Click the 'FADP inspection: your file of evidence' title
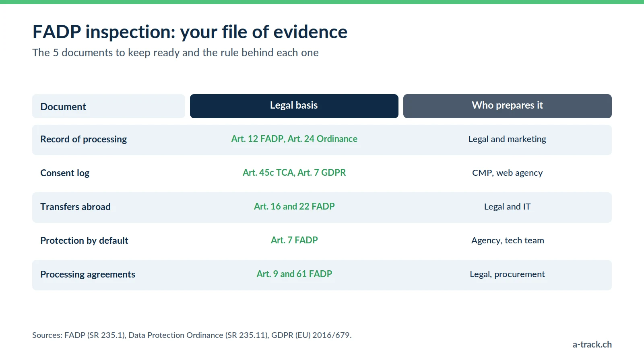This screenshot has height=362, width=644. [x=190, y=32]
